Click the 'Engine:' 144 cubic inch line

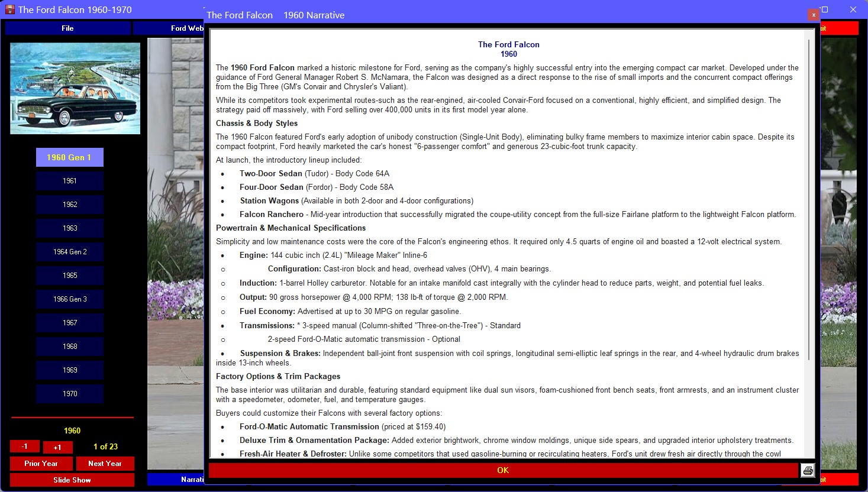coord(333,255)
